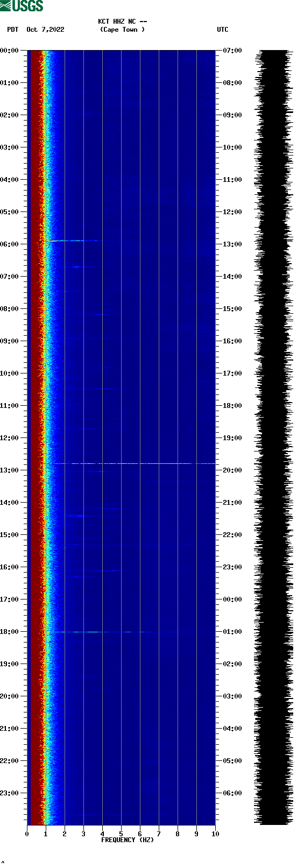
Task: Click the PDT '09:00' time label
Action: 10,341
